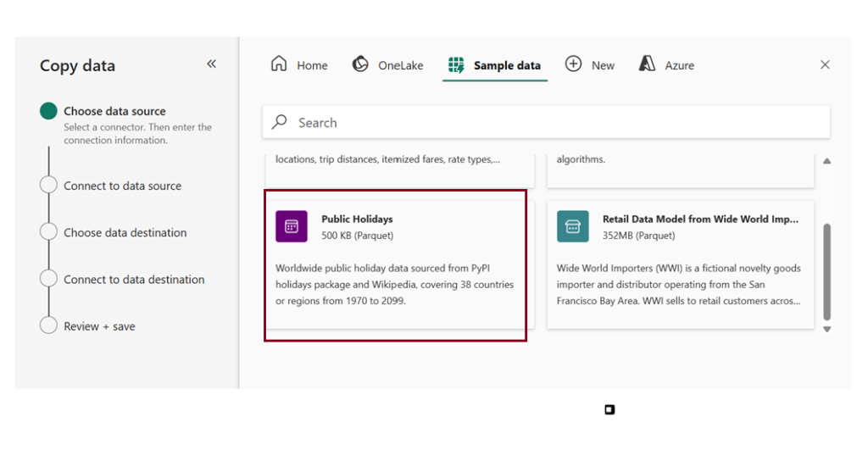Go to Connect to data destination step
The image size is (868, 450).
(x=134, y=279)
